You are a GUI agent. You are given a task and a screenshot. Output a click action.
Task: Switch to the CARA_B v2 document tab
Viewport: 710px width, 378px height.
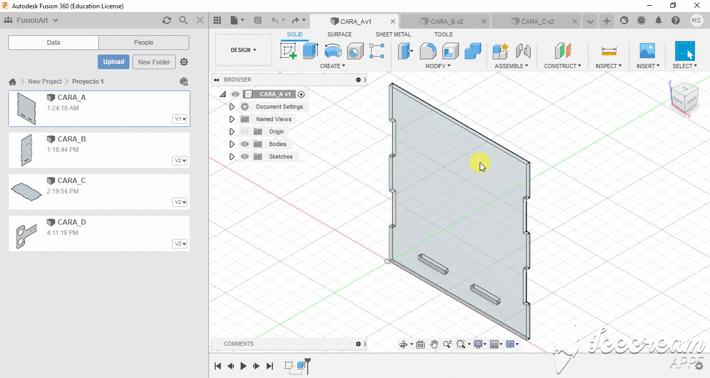pos(446,21)
